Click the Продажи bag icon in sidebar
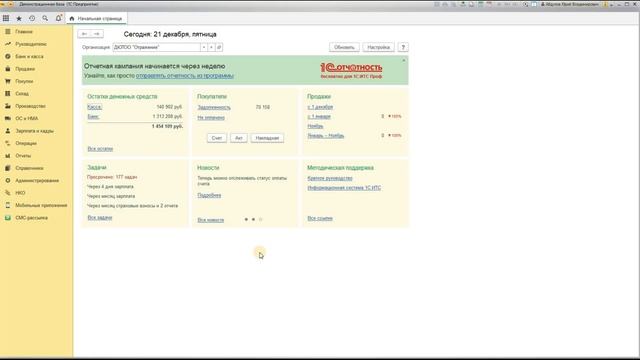The width and height of the screenshot is (640, 360). [7, 69]
